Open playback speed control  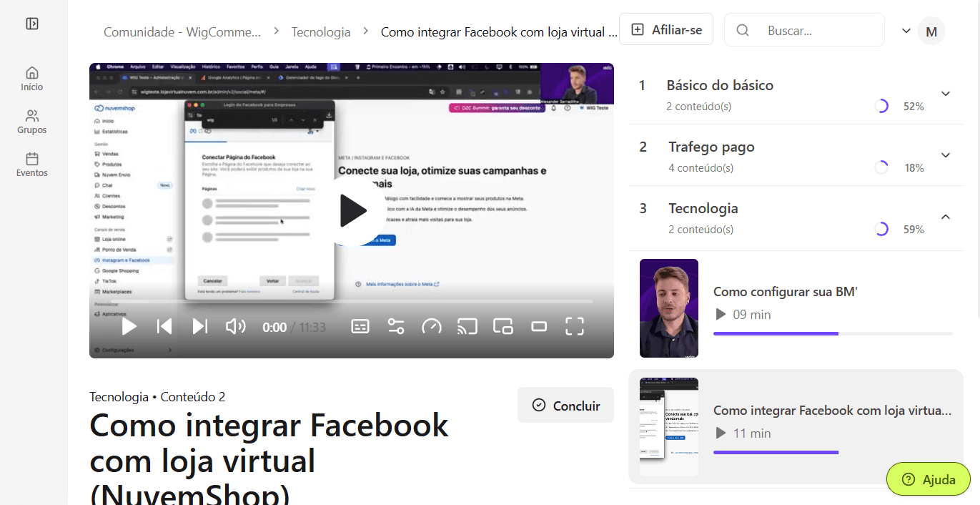coord(432,327)
